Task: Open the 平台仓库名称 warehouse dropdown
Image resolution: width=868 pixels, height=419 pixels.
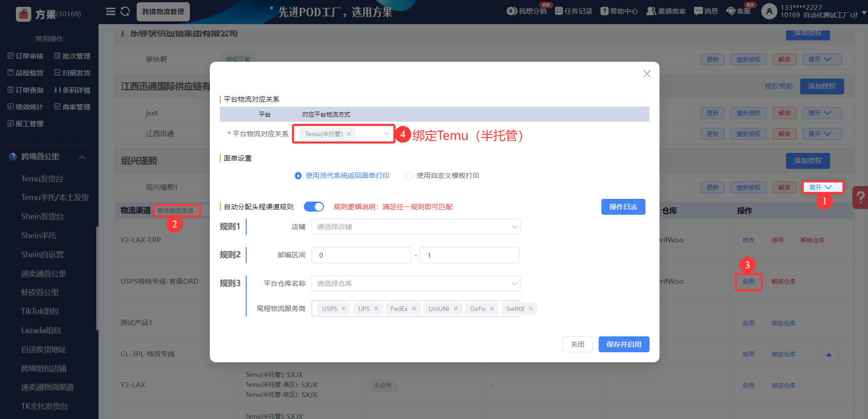Action: (416, 284)
